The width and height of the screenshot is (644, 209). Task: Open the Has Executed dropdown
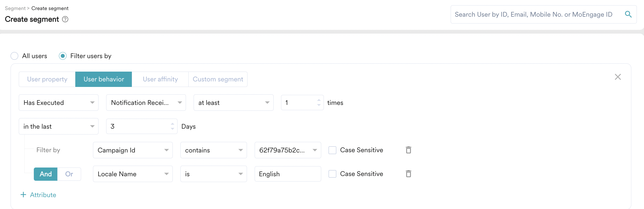pos(58,103)
